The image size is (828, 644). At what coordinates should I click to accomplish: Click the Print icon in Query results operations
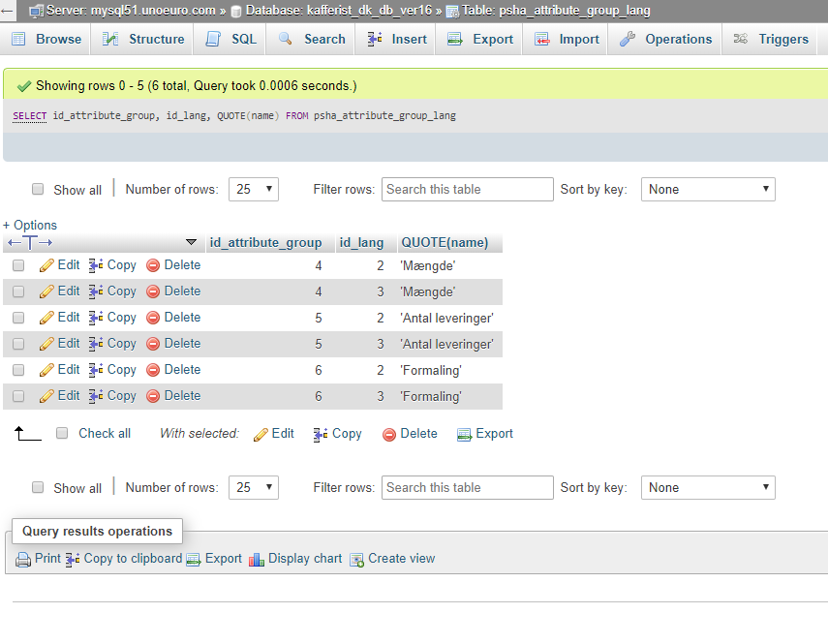(23, 559)
